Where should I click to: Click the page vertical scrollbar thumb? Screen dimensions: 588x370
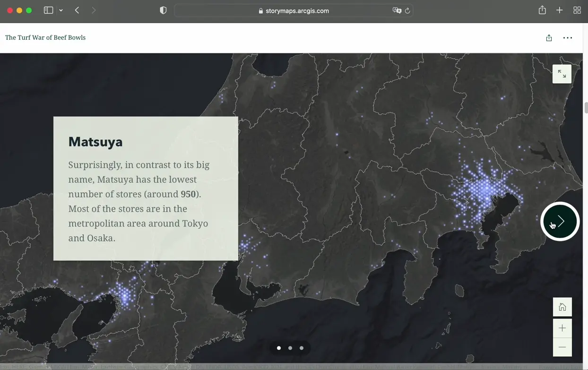pyautogui.click(x=586, y=107)
